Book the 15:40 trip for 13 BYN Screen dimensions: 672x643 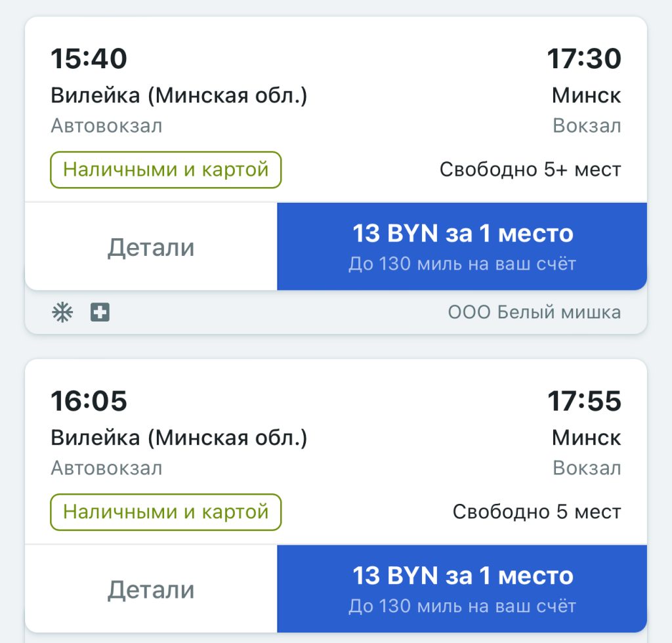462,247
